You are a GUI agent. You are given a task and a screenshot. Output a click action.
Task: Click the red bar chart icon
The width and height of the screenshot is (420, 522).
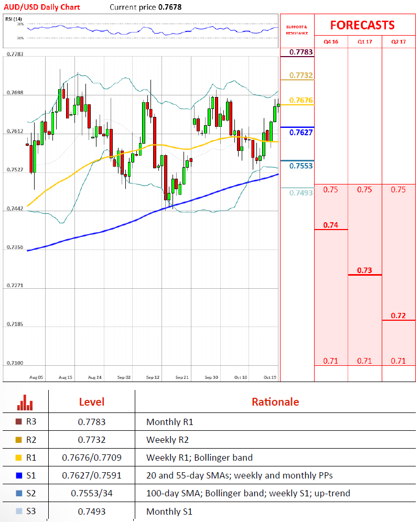25,402
